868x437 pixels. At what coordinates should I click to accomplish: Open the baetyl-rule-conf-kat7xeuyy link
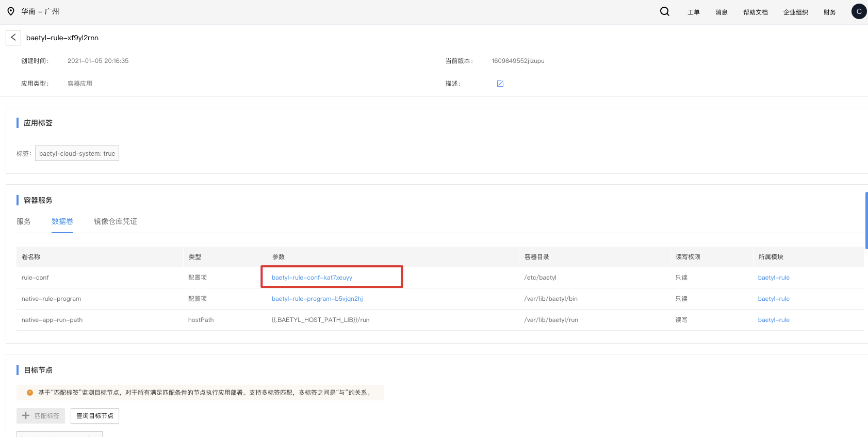tap(312, 278)
